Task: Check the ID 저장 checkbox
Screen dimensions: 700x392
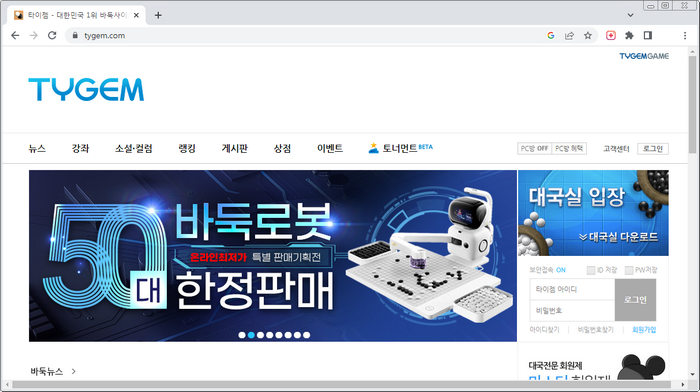Action: [591, 270]
